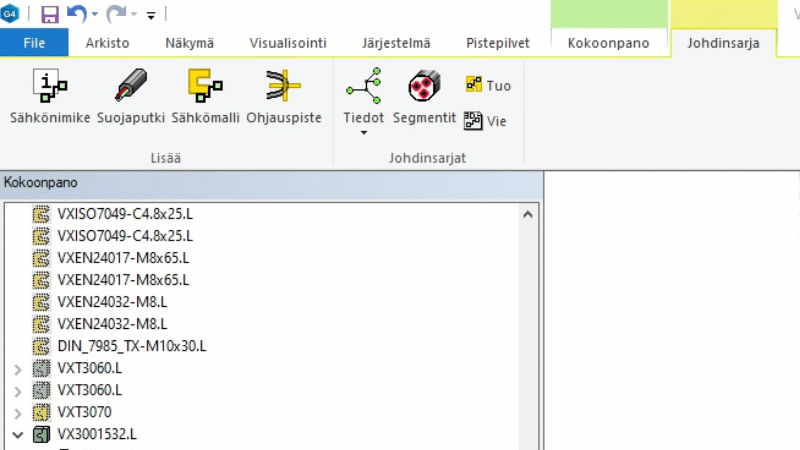The height and width of the screenshot is (450, 800).
Task: Open the Segmentit tool
Action: [x=424, y=96]
